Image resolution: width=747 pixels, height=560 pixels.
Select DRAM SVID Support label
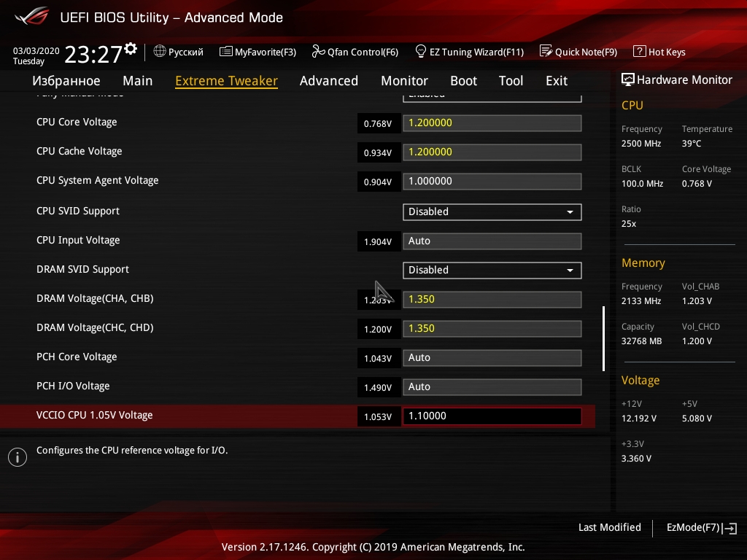point(82,270)
